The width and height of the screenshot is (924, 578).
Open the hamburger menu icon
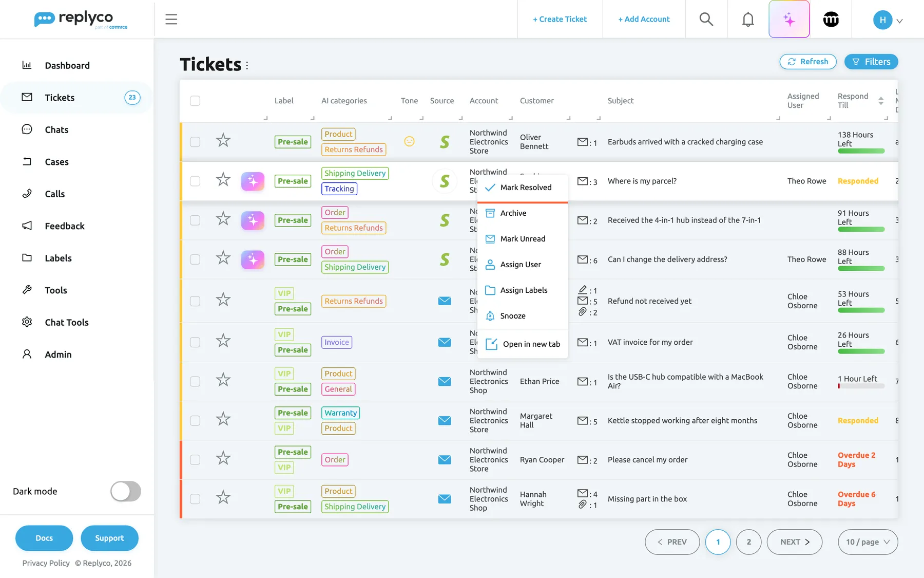click(171, 20)
